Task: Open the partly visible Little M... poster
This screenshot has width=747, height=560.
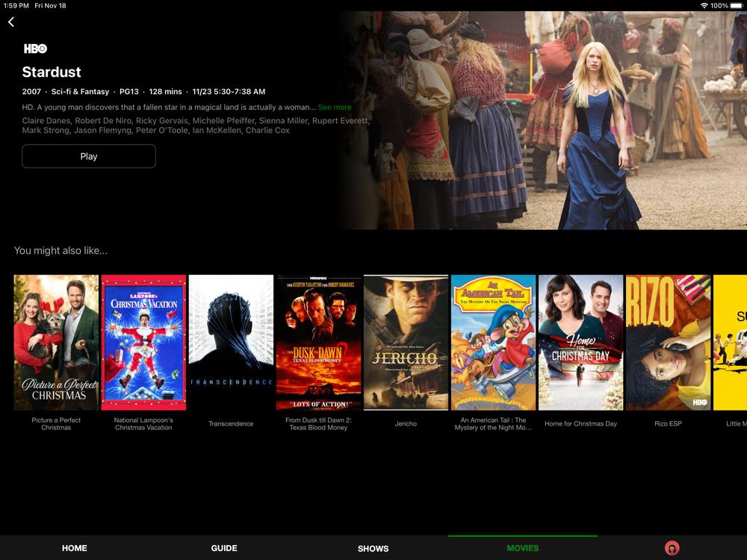Action: click(731, 343)
